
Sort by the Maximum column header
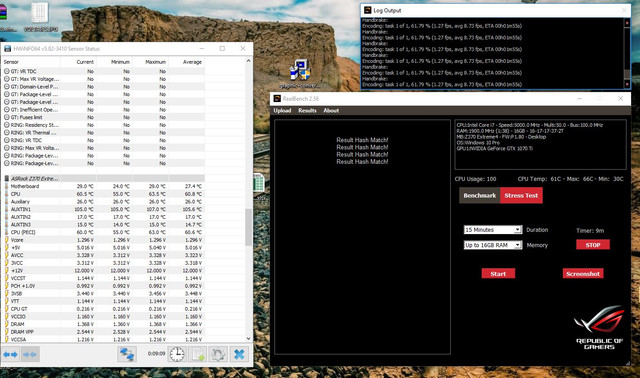(150, 62)
